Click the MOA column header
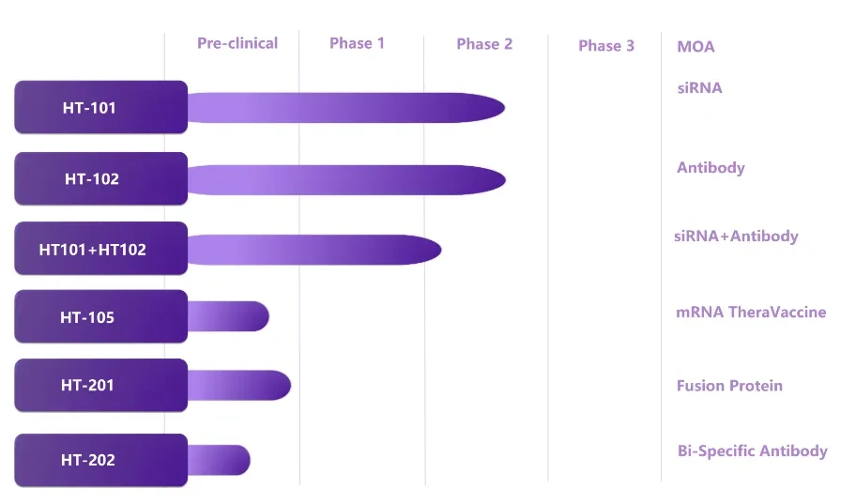 [696, 46]
